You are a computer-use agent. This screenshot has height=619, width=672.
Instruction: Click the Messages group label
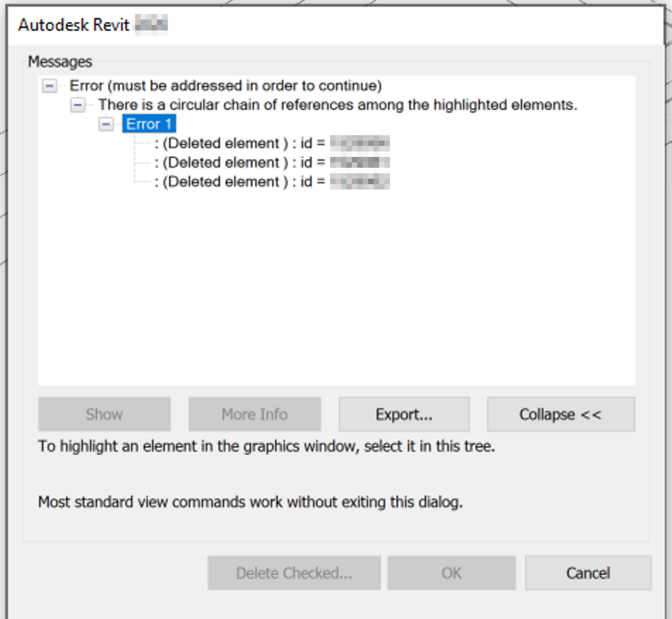pos(59,62)
